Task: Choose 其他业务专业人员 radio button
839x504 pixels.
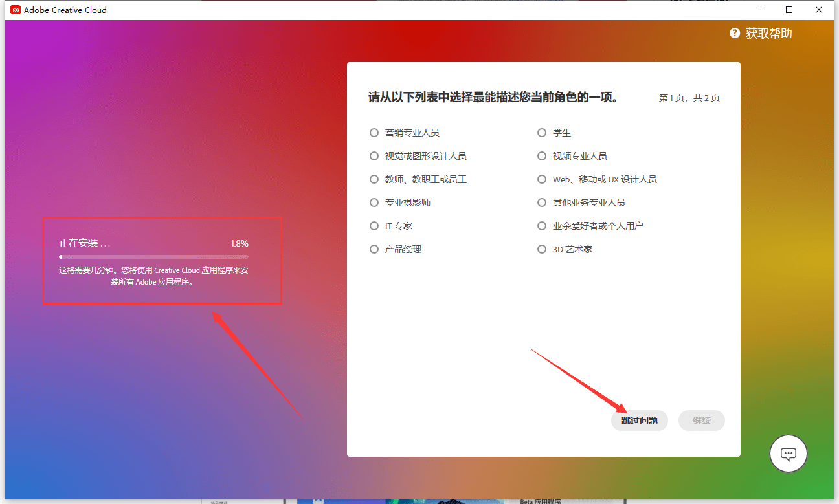Action: 542,203
